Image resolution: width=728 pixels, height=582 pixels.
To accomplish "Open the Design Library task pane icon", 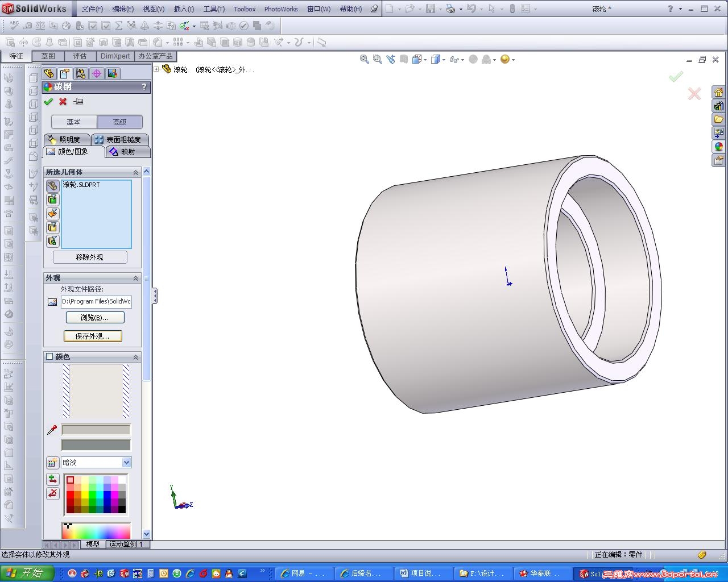I will coord(719,106).
